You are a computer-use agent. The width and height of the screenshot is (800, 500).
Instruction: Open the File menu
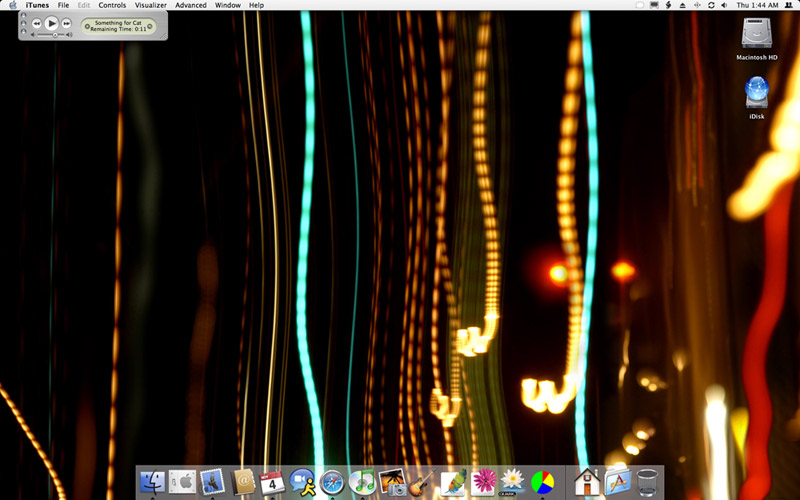(x=63, y=5)
